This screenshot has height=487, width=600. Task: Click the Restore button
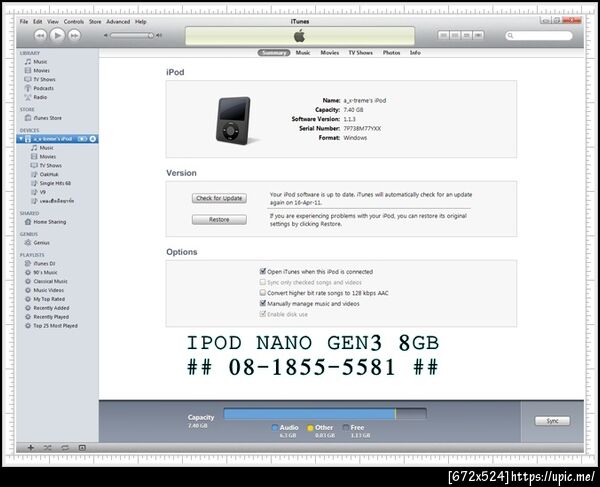click(219, 220)
